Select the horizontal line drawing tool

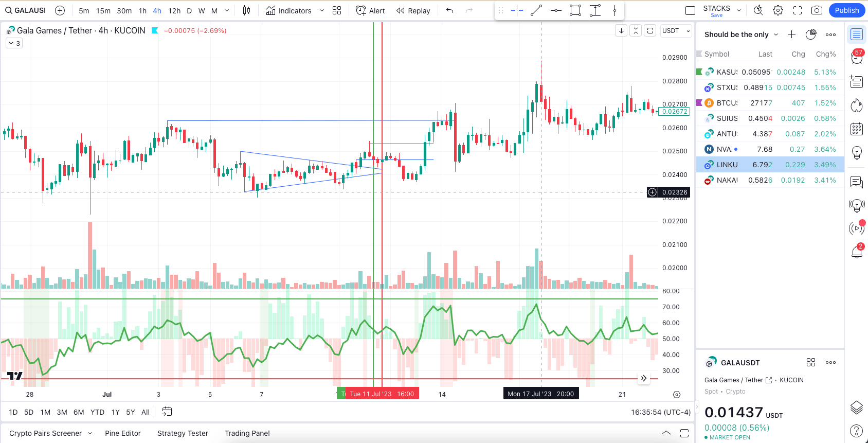pos(556,10)
